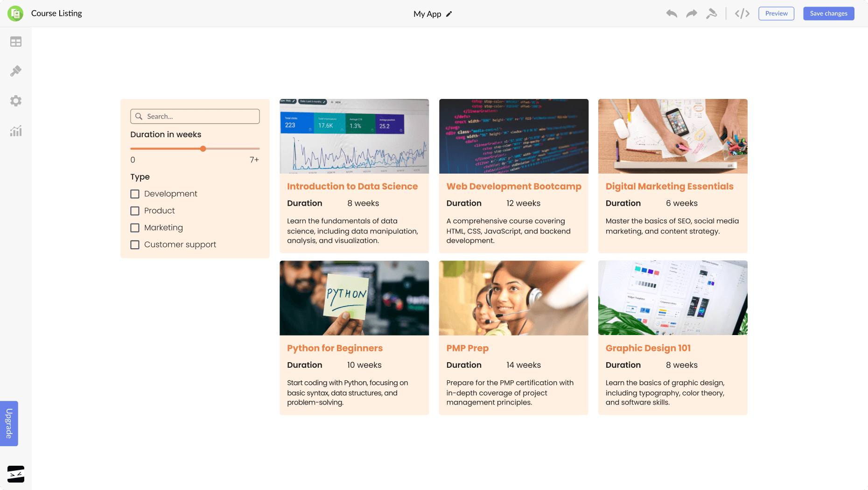Open the Python for Beginners course image
Screen dimensions: 868x490
click(354, 298)
